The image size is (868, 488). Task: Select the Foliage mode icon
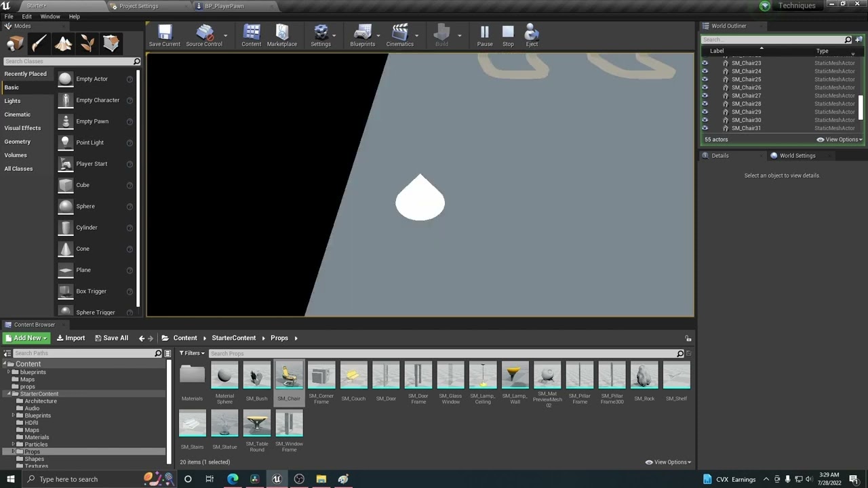87,44
